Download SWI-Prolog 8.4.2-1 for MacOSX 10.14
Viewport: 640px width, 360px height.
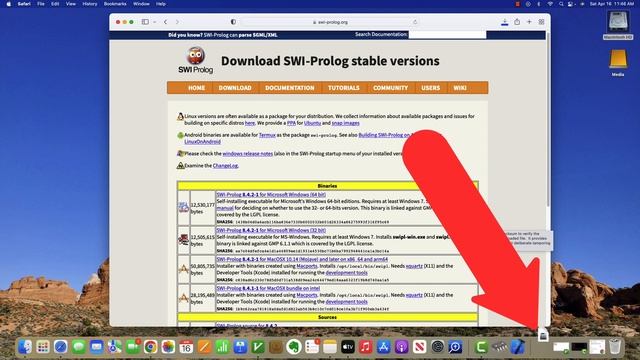pos(302,259)
